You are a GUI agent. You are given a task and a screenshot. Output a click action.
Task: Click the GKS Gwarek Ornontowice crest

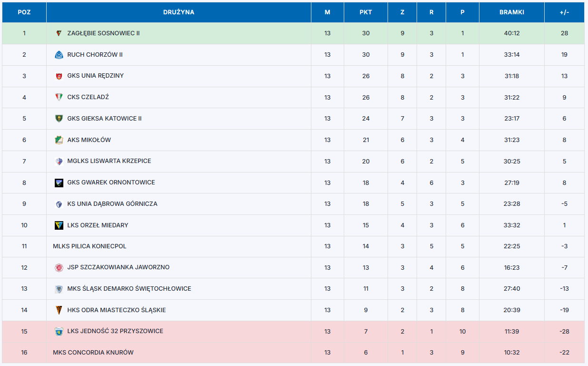pos(59,183)
